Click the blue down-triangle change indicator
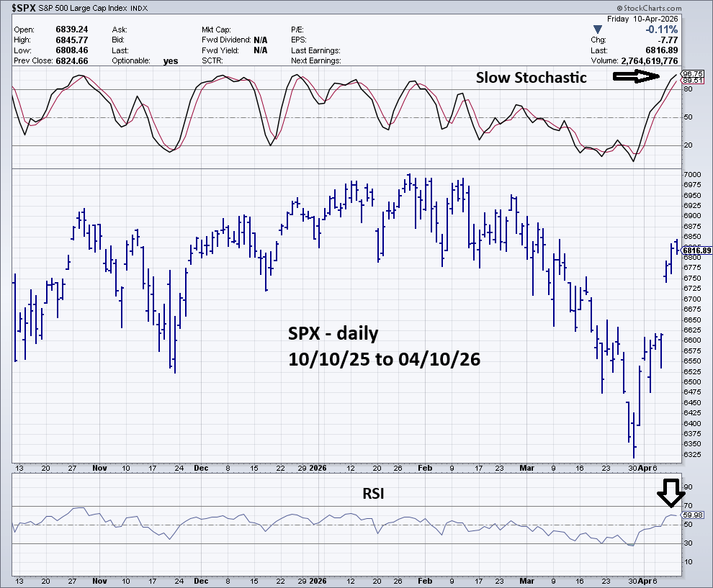This screenshot has height=588, width=713. tap(596, 30)
